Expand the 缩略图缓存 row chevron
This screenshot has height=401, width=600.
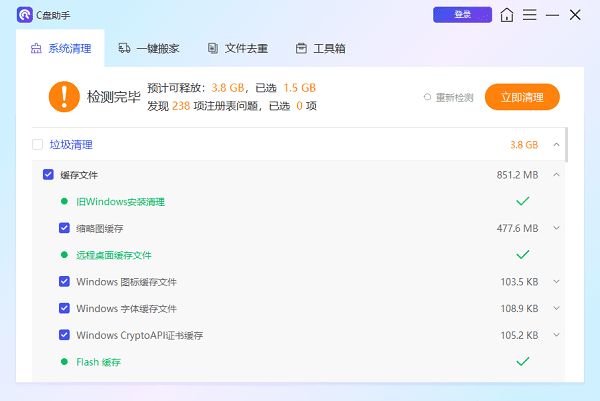(x=557, y=228)
